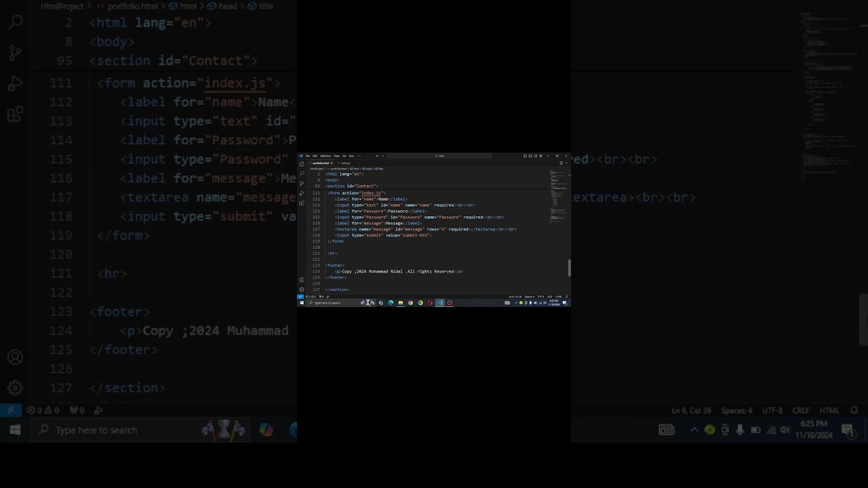Open Customize Layout button in centered title bar
The width and height of the screenshot is (868, 488).
pos(540,156)
